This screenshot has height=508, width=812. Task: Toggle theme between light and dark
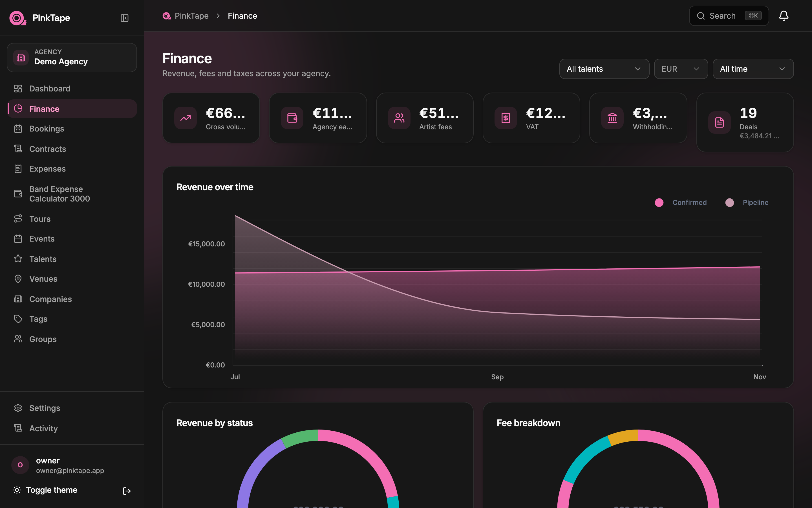[45, 490]
